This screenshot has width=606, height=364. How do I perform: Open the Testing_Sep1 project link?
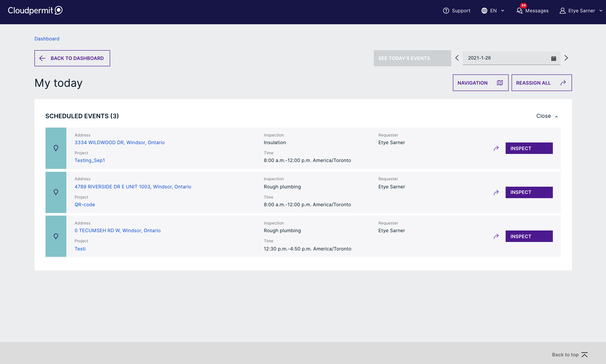pos(90,160)
